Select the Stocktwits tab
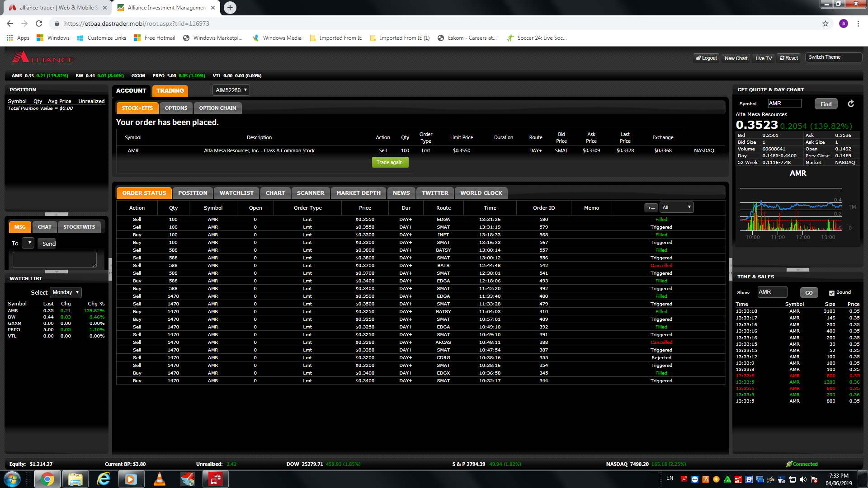 pos(79,227)
